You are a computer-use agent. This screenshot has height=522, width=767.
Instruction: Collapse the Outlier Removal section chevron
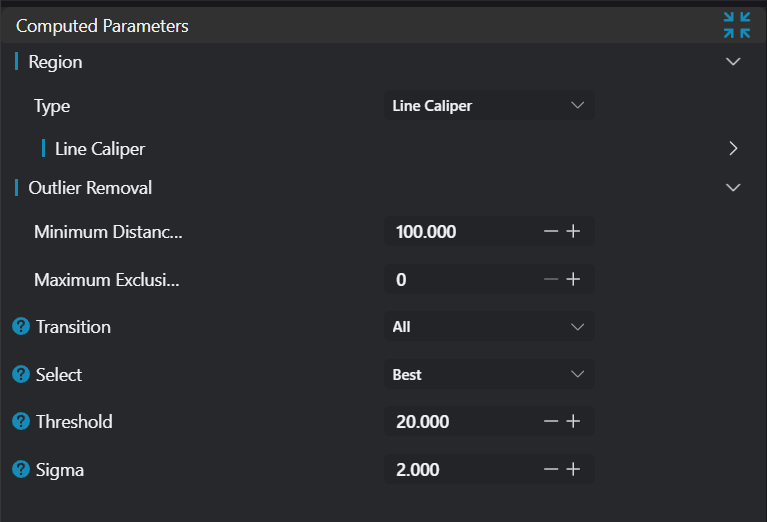[733, 187]
